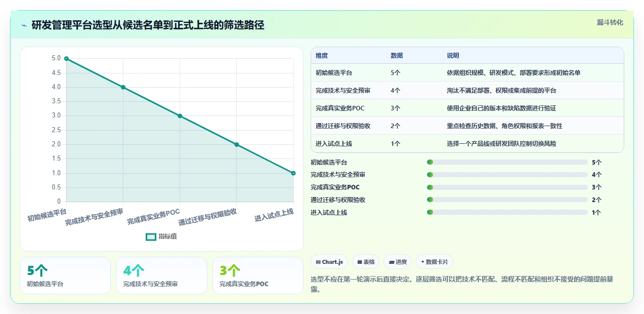This screenshot has height=314, width=644.
Task: Click the x-axis label 通过迁移与权限验收
Action: (x=208, y=217)
